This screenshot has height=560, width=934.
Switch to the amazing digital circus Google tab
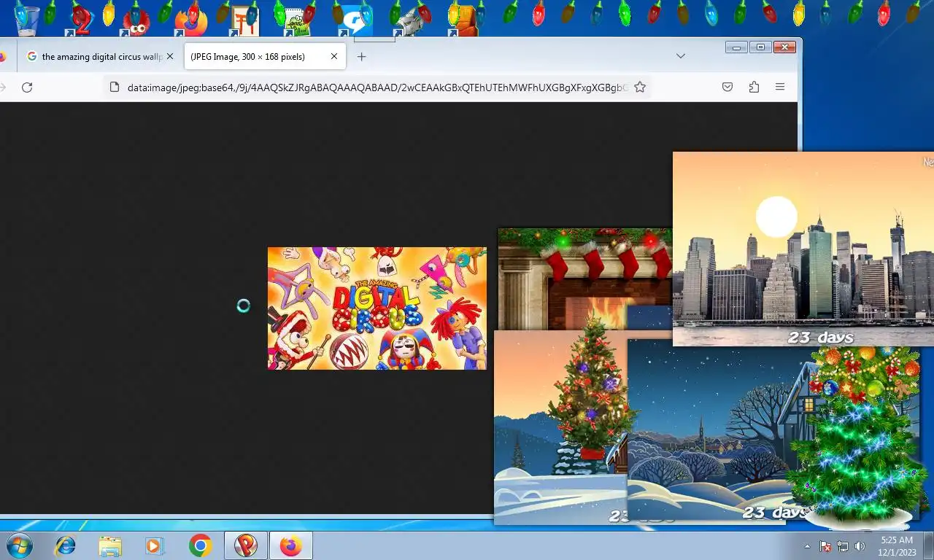[101, 56]
